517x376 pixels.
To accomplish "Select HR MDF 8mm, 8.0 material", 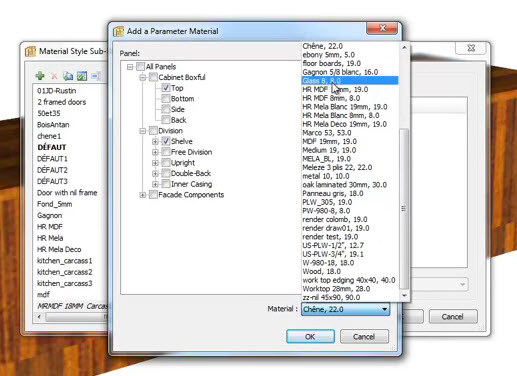I will coord(350,98).
